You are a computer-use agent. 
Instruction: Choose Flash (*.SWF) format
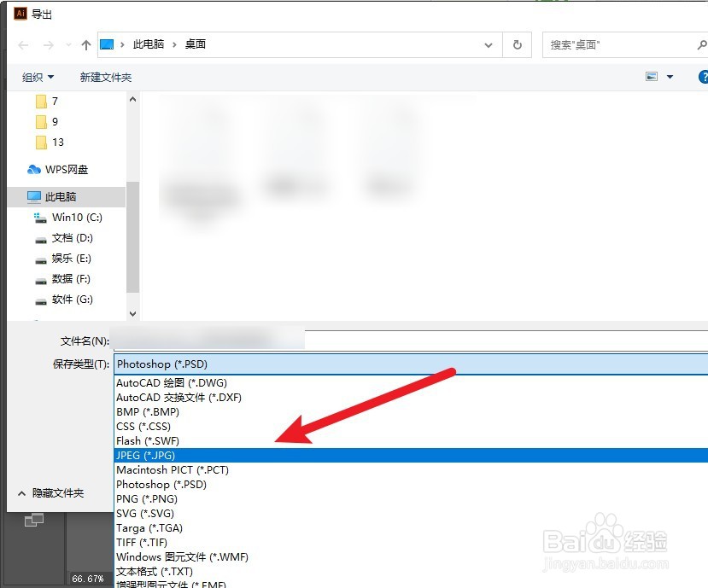coord(412,441)
